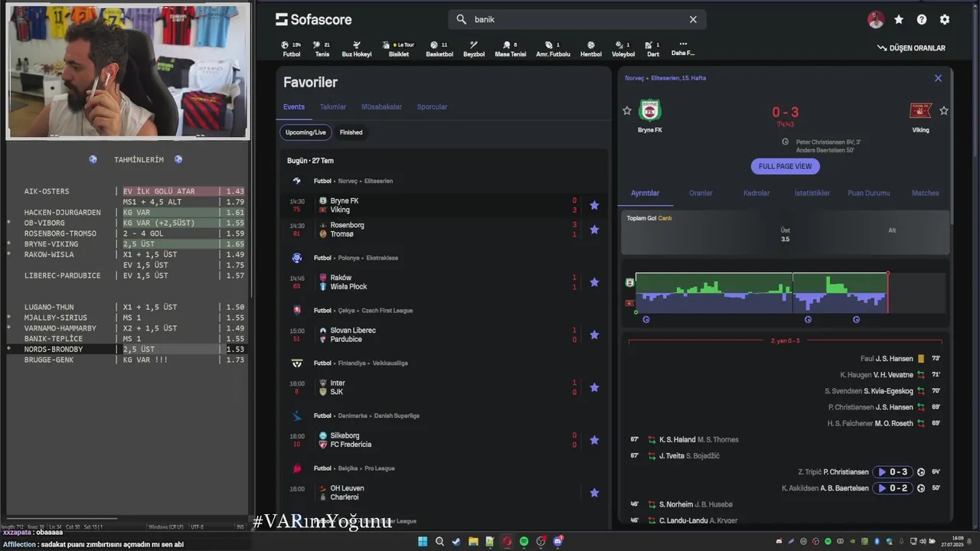
Task: Toggle star for Inter vs SJK
Action: tap(594, 388)
